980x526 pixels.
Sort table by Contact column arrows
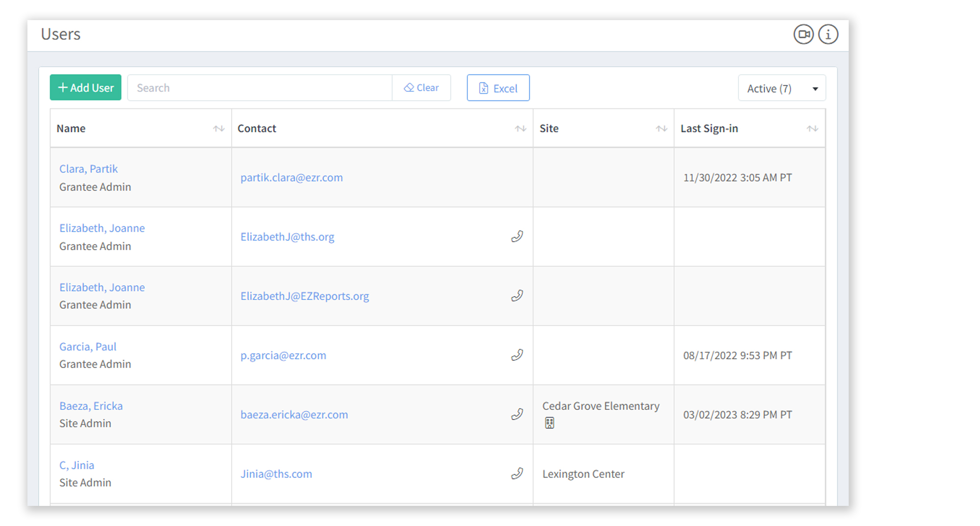point(520,129)
